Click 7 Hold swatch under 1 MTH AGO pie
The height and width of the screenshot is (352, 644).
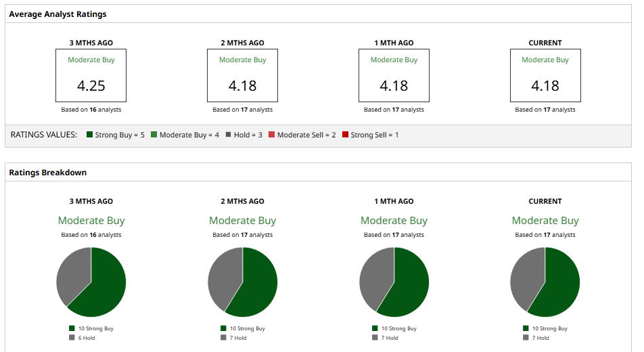(375, 337)
